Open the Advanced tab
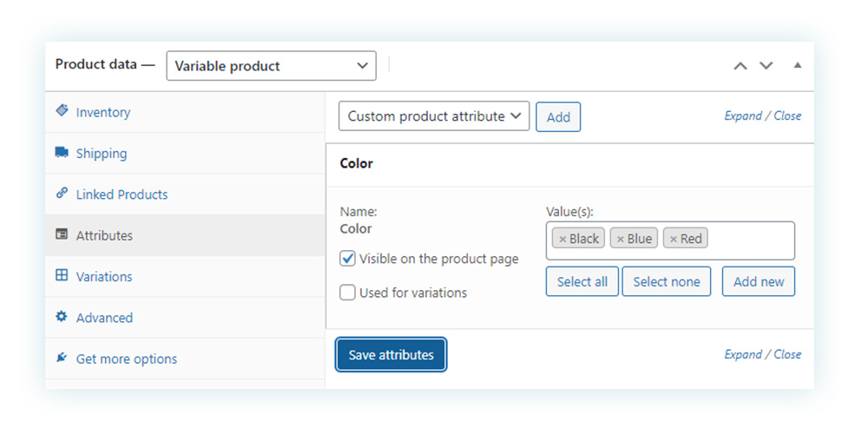The image size is (868, 435). [x=185, y=318]
